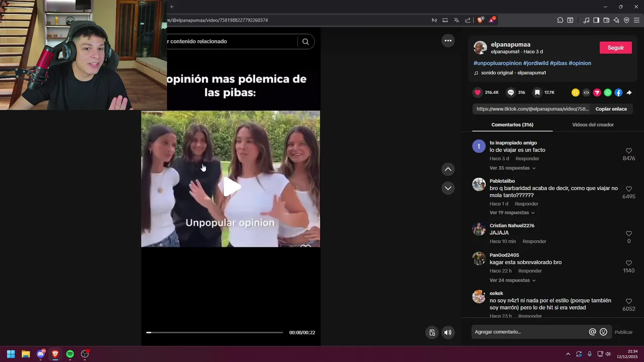Like Pablotaiibo's comment
The image size is (644, 362).
click(x=628, y=189)
